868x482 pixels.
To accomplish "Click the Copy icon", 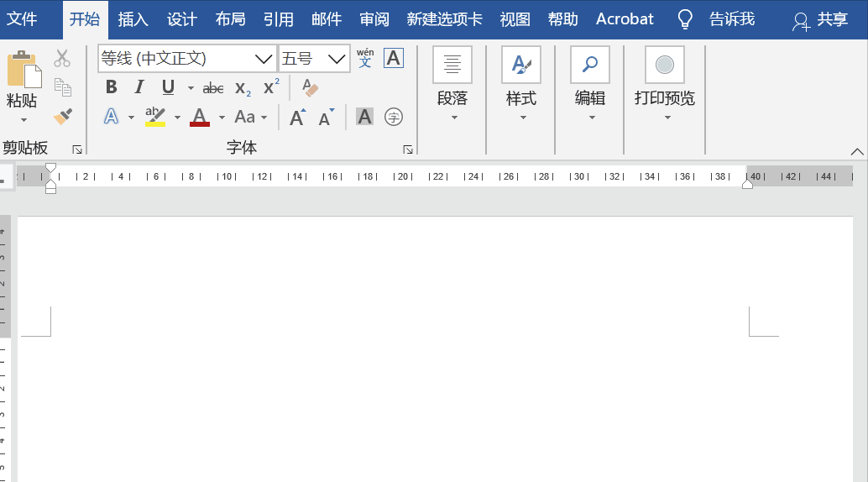I will [63, 87].
